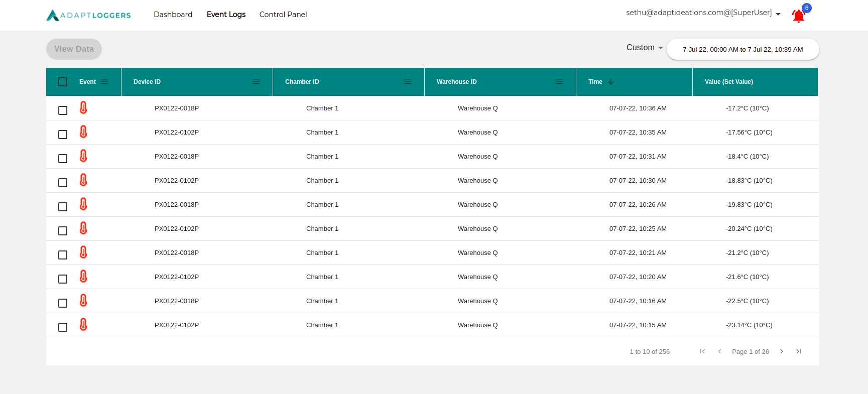
Task: Click thermometer icon in the 10:36 AM row
Action: pos(83,108)
